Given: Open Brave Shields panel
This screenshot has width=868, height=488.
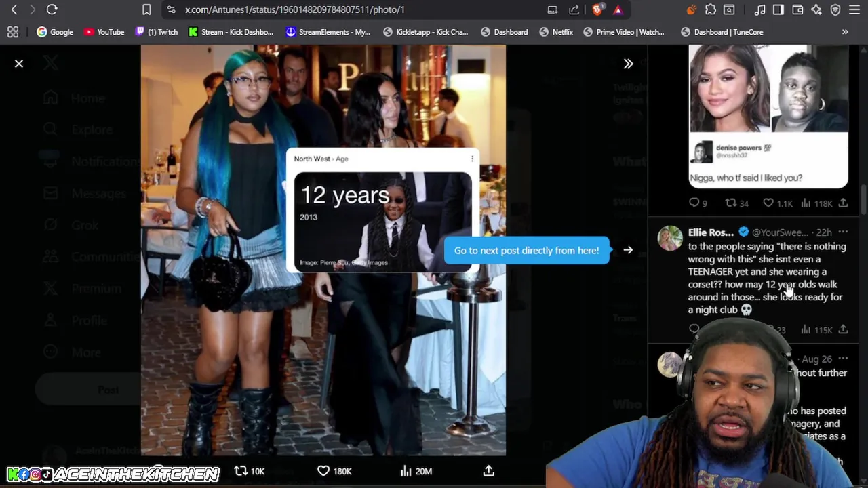Looking at the screenshot, I should pyautogui.click(x=597, y=9).
